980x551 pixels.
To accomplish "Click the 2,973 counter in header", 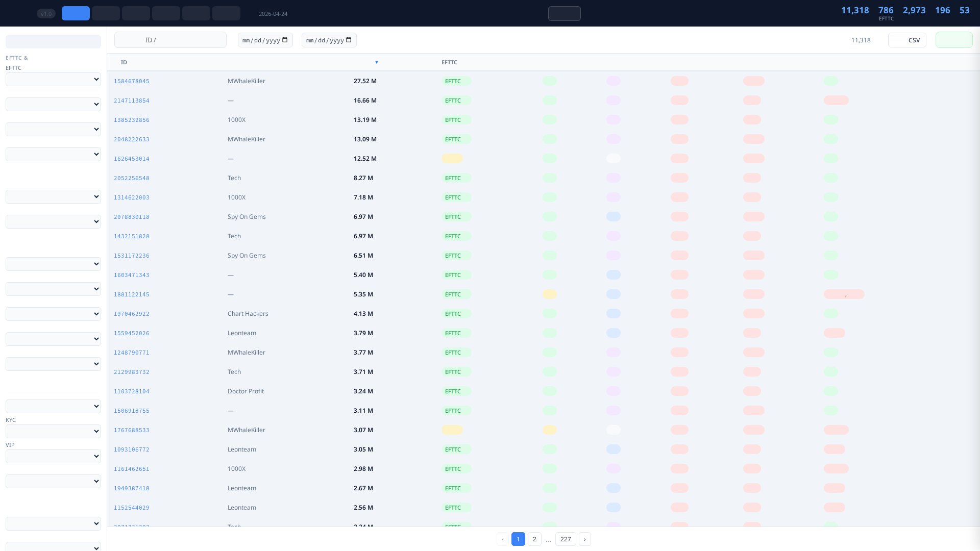I will pyautogui.click(x=914, y=10).
